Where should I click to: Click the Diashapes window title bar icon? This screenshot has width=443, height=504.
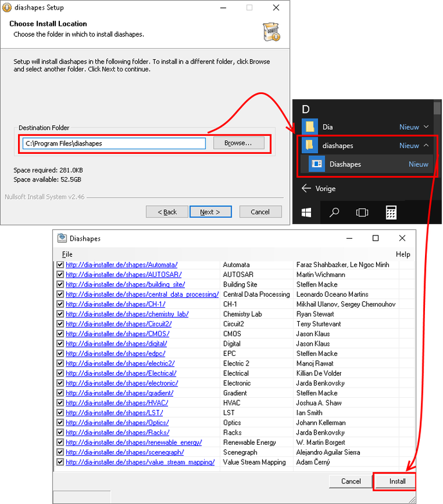click(62, 238)
